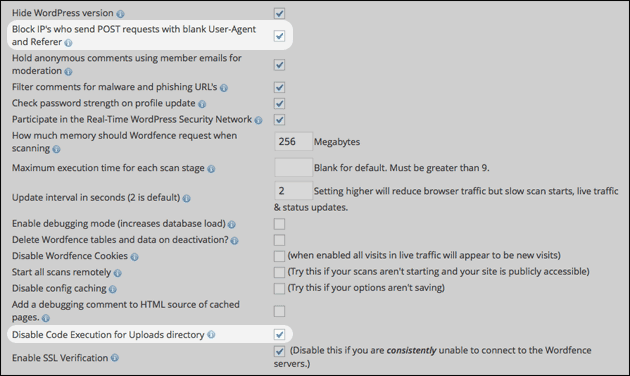Click info icon beside Start all scans remotely
Viewport: 630px width, 376px height.
[117, 273]
